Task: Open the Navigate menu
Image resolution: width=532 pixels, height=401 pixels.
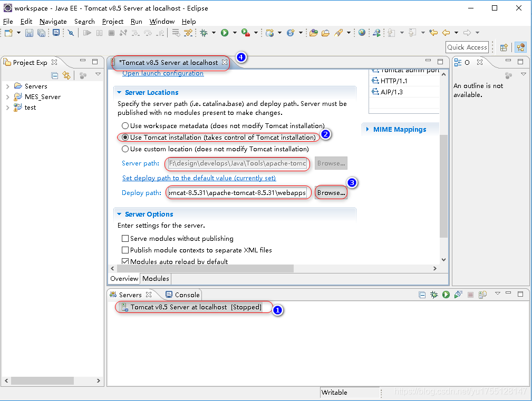Action: 53,22
